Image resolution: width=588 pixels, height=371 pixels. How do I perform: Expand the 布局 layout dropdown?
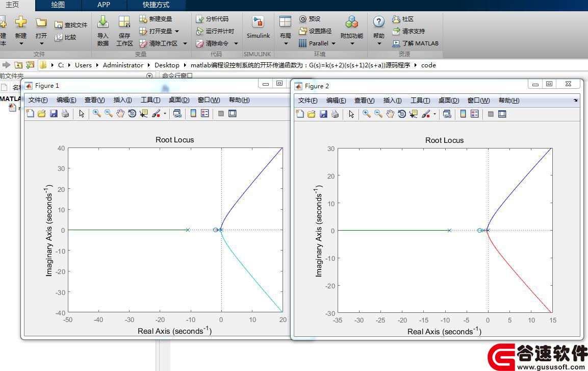[286, 43]
